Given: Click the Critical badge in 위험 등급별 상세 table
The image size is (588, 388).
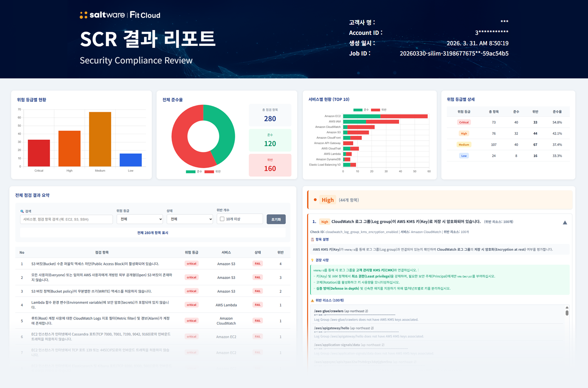Looking at the screenshot, I should 464,122.
